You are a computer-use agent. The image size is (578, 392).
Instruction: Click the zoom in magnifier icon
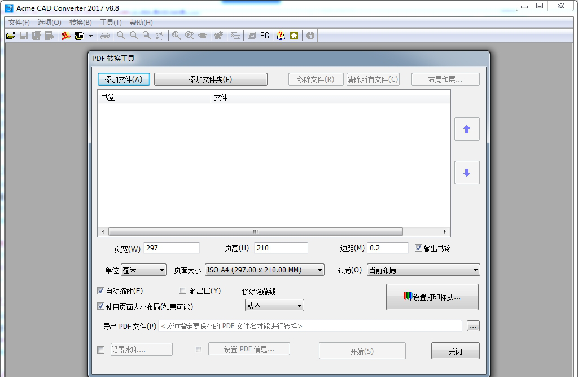coord(134,36)
